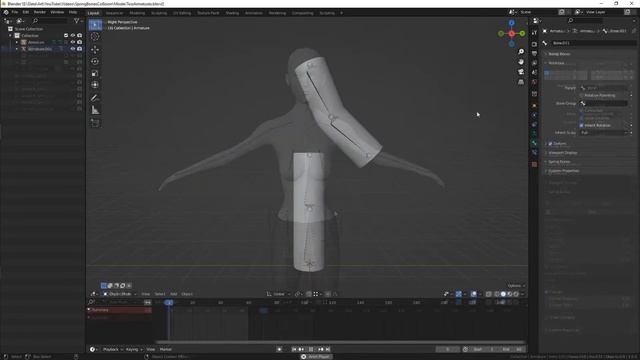Click the Blender logo menu icon

pyautogui.click(x=6, y=12)
